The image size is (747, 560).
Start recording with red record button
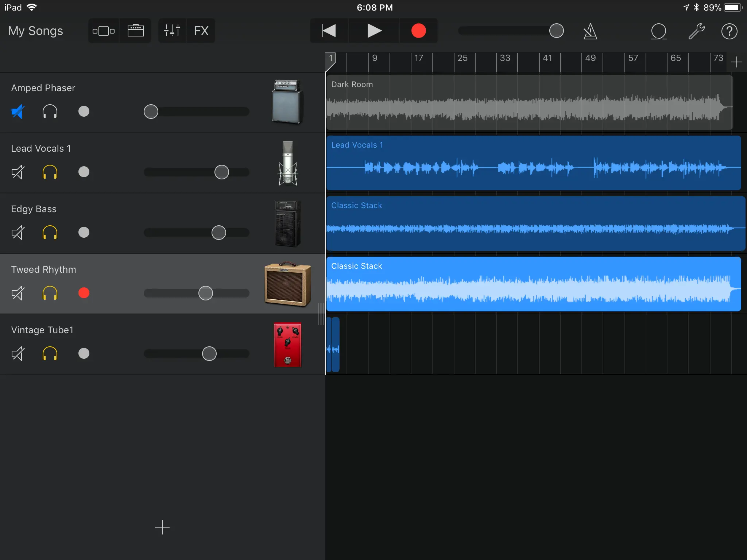(418, 31)
